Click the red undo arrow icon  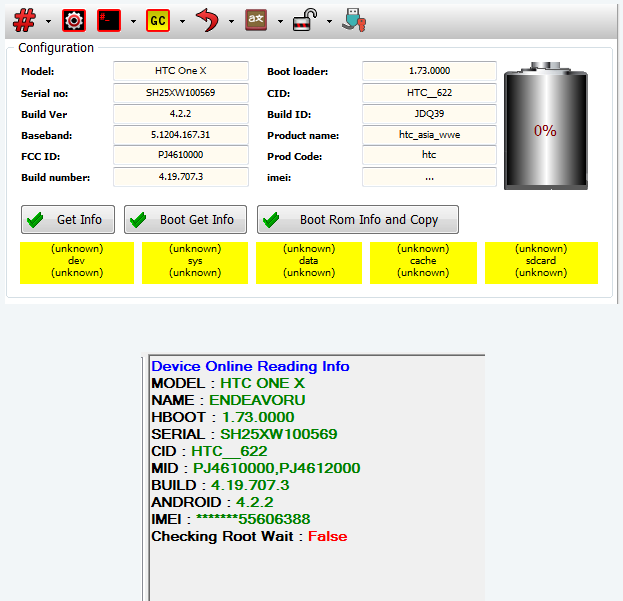click(x=207, y=21)
